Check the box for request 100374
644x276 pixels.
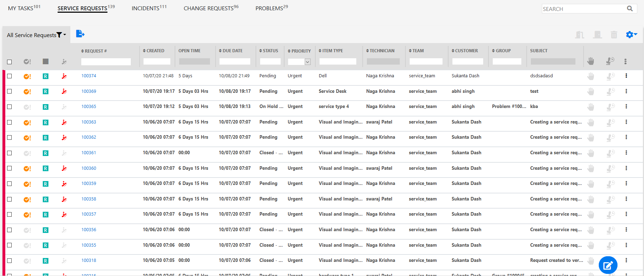pos(10,76)
